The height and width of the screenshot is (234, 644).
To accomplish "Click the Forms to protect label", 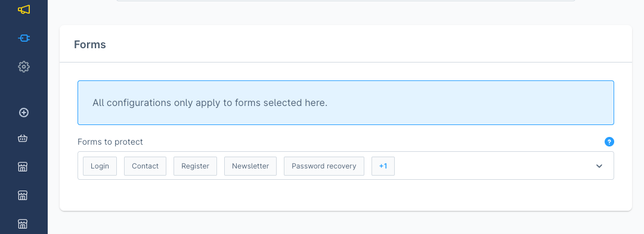I will click(x=110, y=142).
